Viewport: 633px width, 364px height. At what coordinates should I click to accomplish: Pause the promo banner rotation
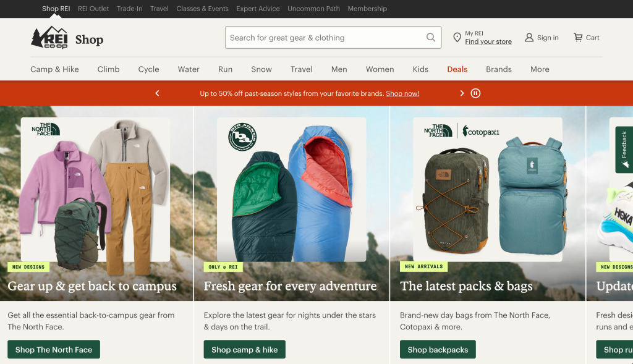475,93
